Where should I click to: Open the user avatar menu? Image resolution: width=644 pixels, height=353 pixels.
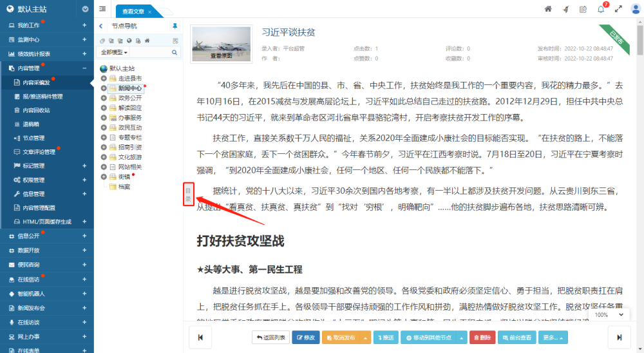point(635,9)
